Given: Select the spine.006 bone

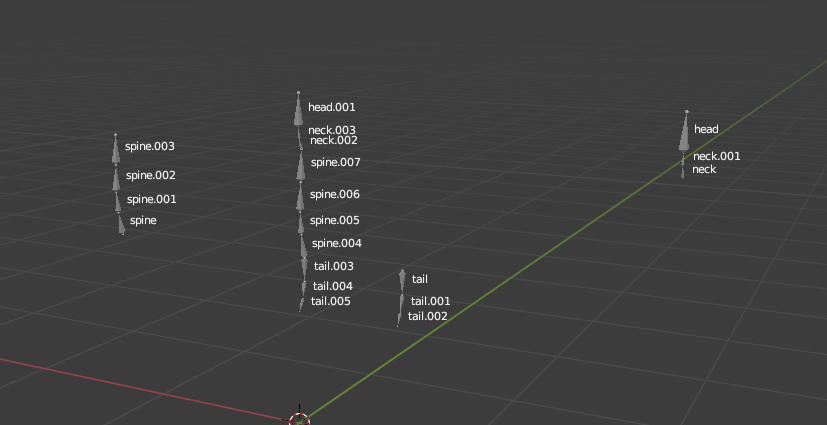Looking at the screenshot, I should 300,197.
